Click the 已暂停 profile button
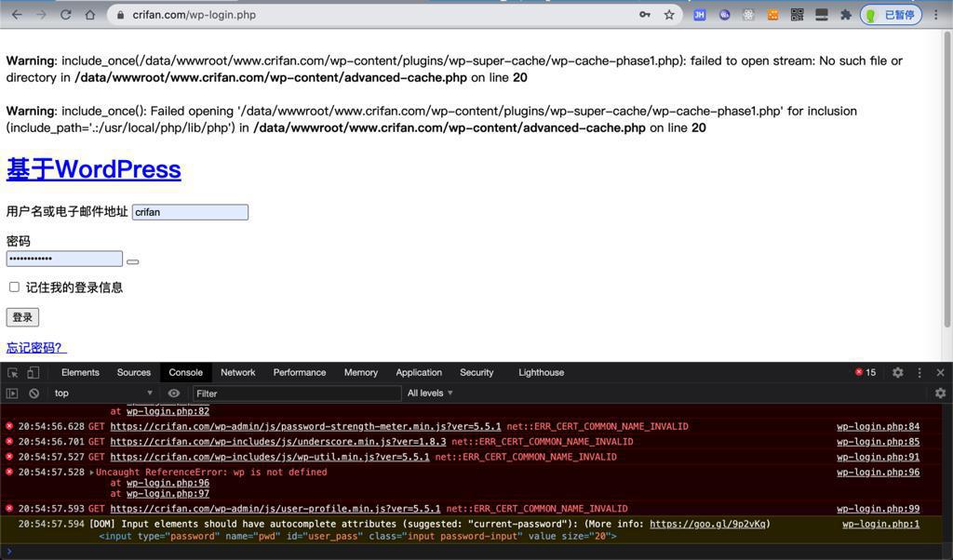 (891, 15)
